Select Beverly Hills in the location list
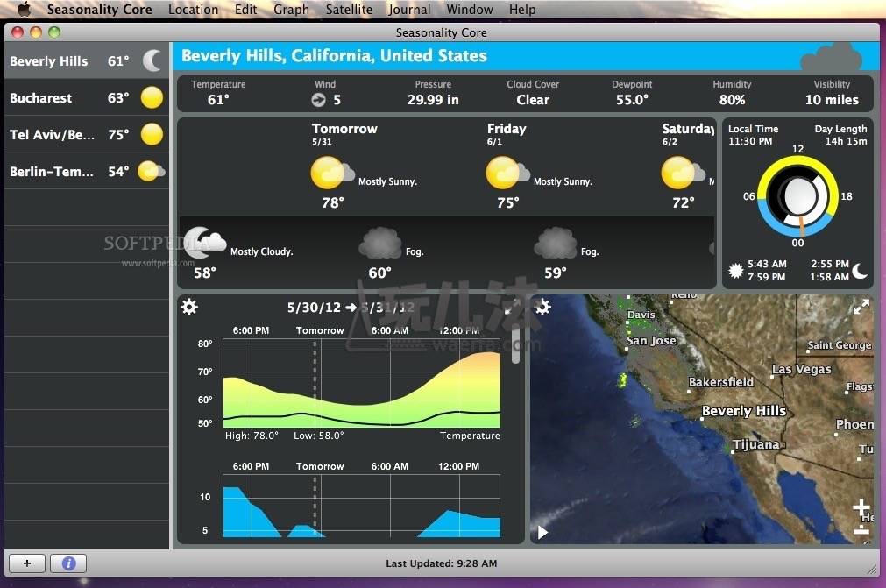 87,61
